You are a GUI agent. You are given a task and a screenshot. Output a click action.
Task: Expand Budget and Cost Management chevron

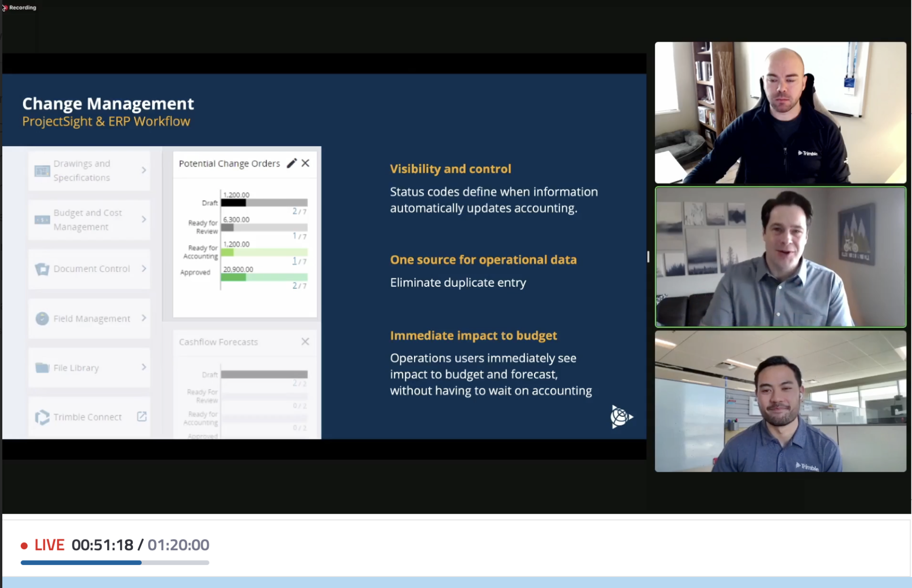click(x=144, y=219)
